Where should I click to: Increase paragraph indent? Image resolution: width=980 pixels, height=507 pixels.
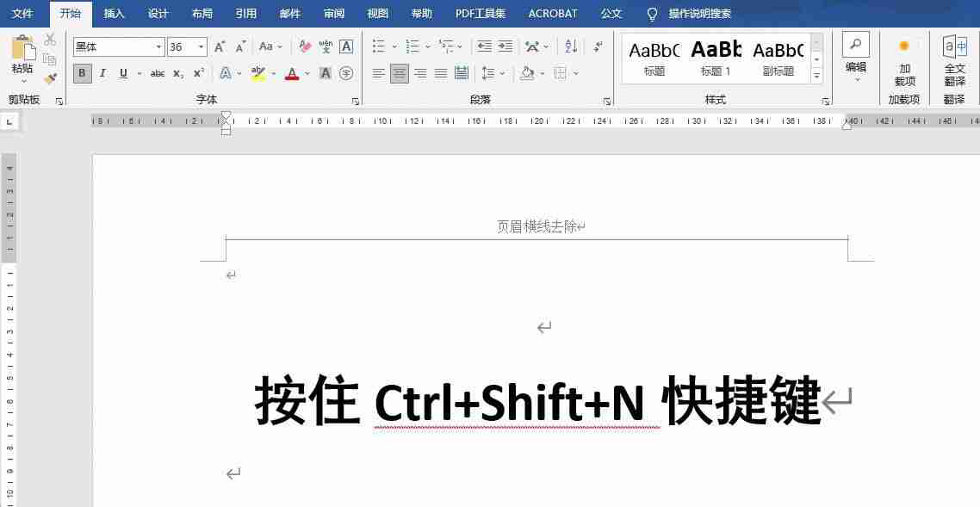[x=505, y=46]
